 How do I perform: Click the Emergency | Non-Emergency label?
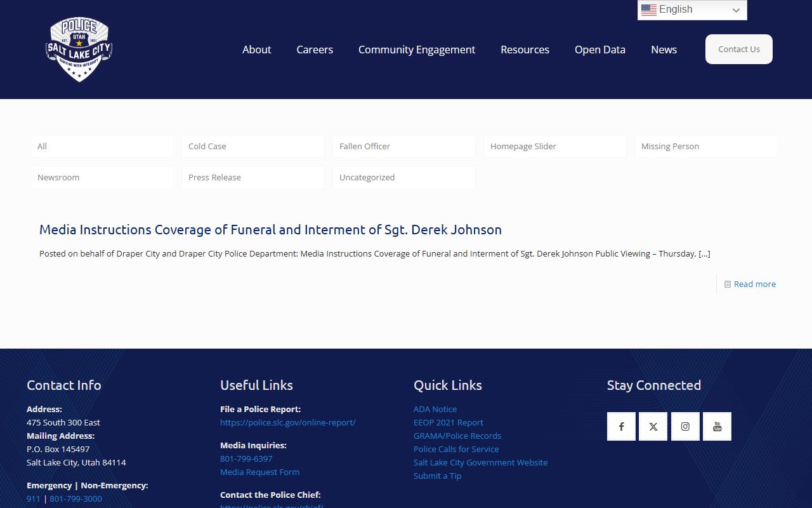tap(88, 485)
